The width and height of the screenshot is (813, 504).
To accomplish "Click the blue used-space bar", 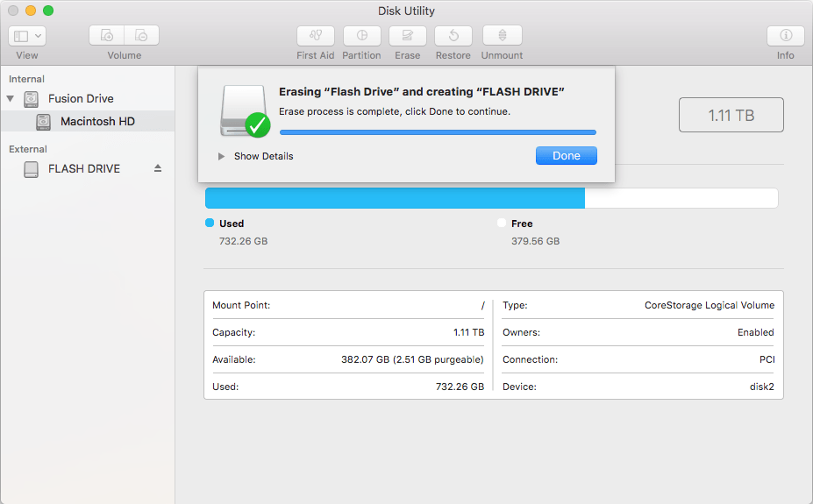I will (x=395, y=198).
